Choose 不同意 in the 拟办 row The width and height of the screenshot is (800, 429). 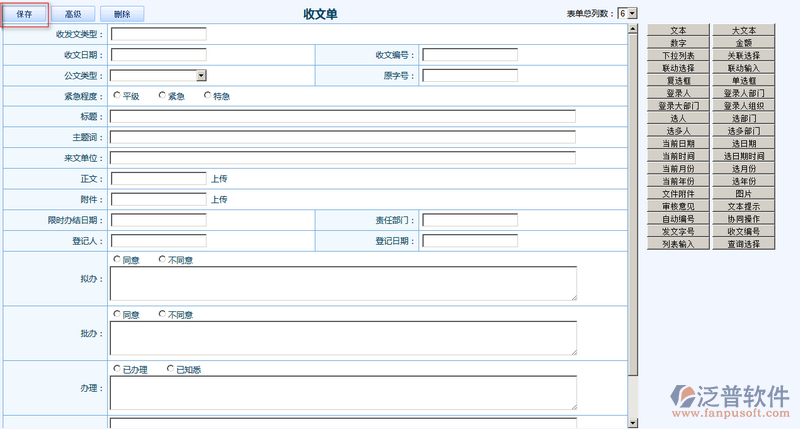(x=163, y=260)
